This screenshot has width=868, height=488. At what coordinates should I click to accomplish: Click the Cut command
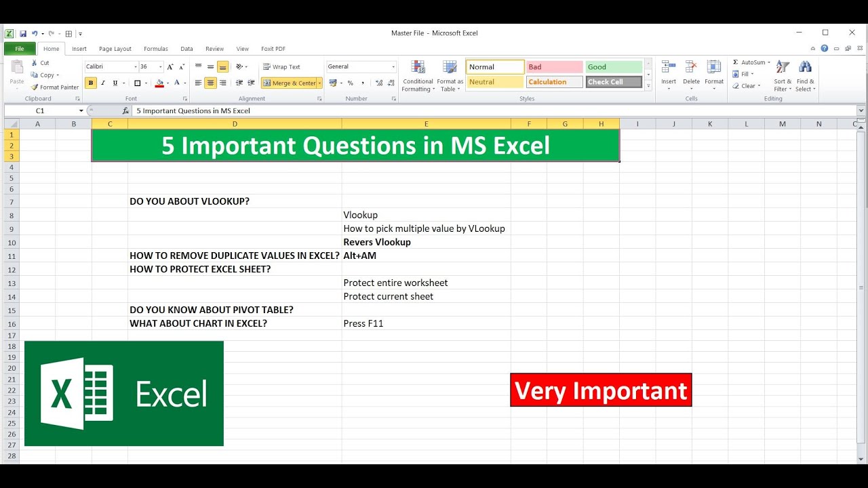[x=40, y=63]
